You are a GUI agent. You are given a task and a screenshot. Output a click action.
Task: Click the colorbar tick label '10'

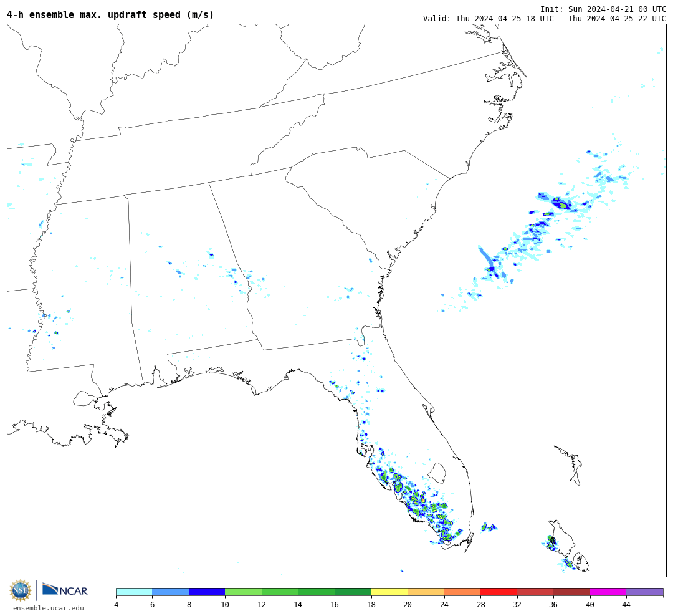coord(226,605)
